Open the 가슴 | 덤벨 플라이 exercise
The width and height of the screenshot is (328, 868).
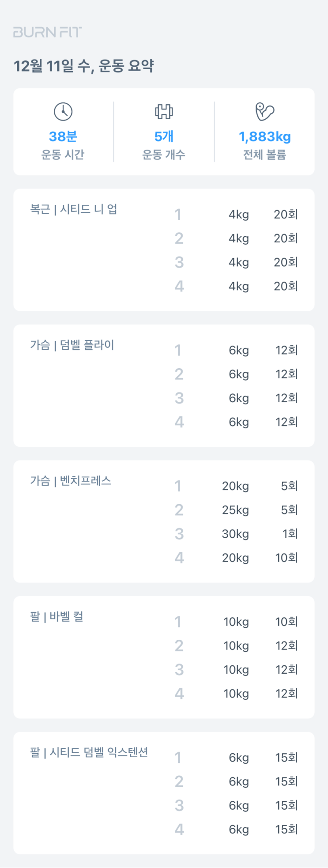point(72,345)
